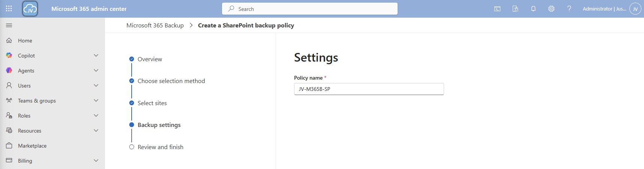
Task: Go back to Select sites step
Action: (x=152, y=103)
